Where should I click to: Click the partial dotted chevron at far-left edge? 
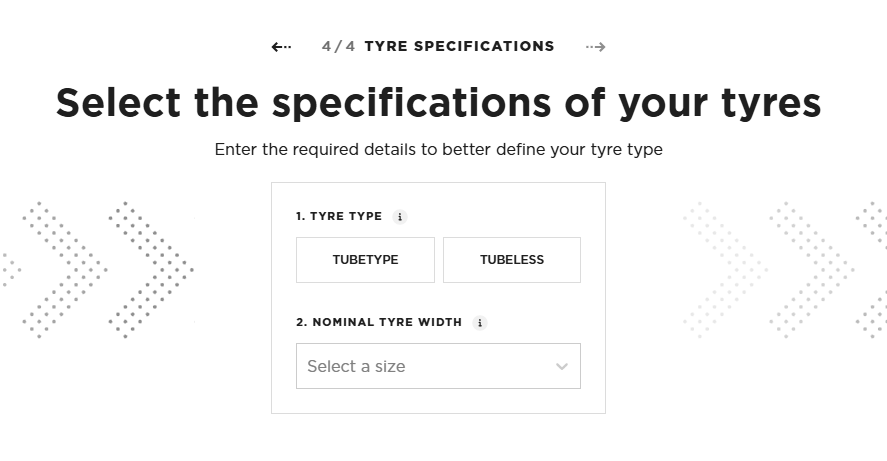10,269
